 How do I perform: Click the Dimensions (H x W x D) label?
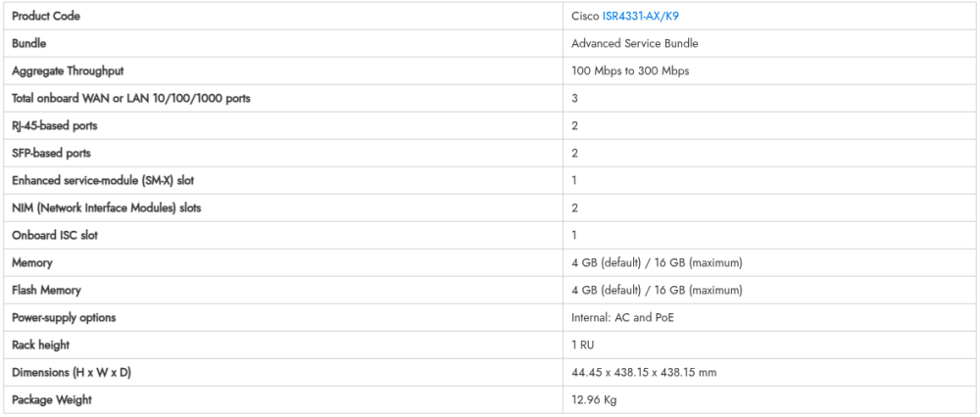(74, 372)
